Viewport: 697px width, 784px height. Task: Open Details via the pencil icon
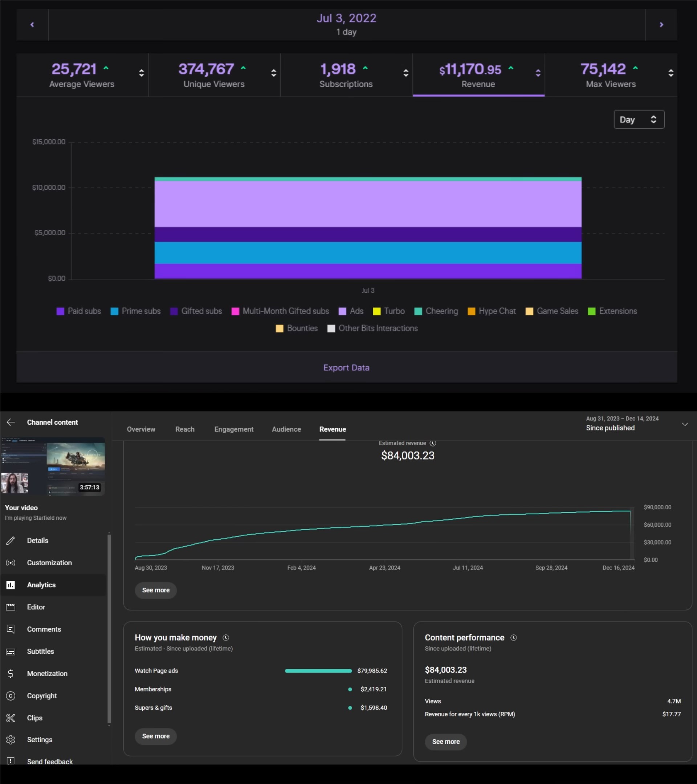click(11, 540)
